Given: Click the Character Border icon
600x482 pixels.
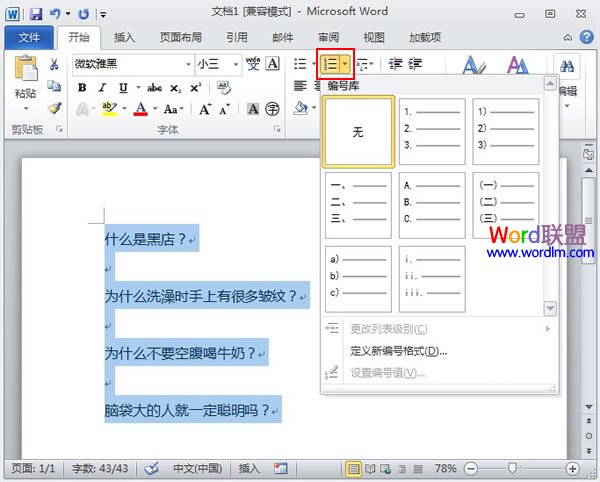Looking at the screenshot, I should [x=273, y=64].
